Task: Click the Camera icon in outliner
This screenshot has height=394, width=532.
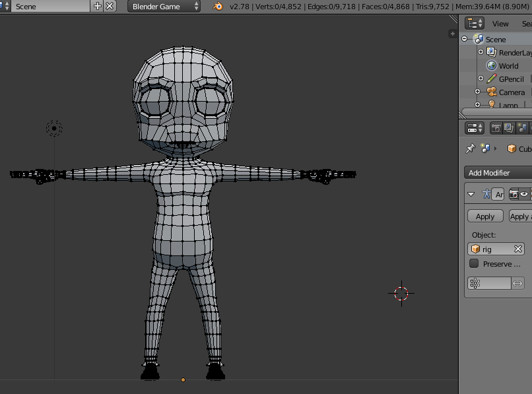Action: [492, 92]
